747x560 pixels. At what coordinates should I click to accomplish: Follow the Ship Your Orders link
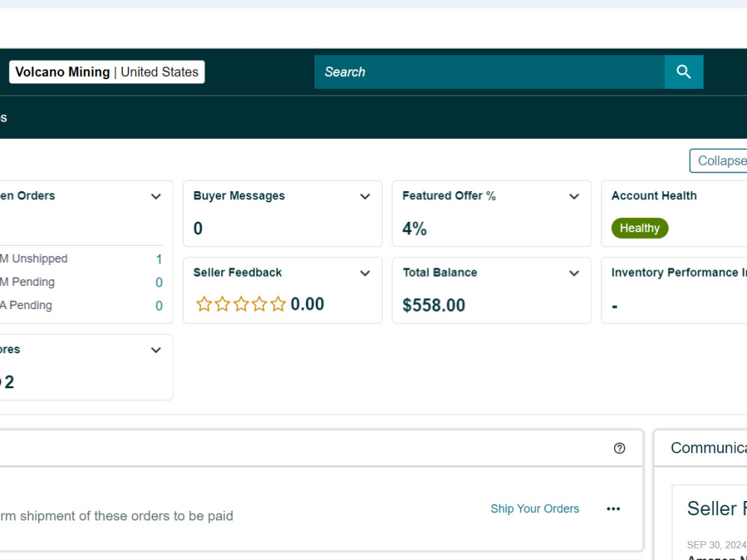click(535, 508)
